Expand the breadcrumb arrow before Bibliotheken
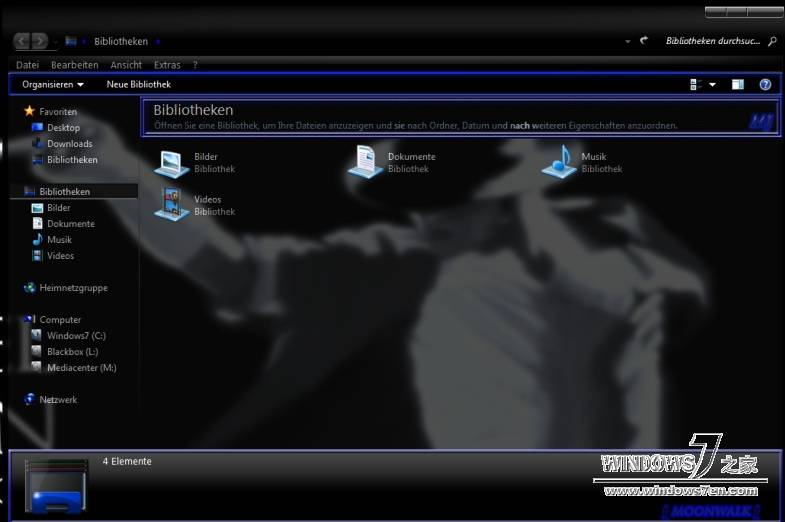This screenshot has width=785, height=522. pyautogui.click(x=84, y=42)
